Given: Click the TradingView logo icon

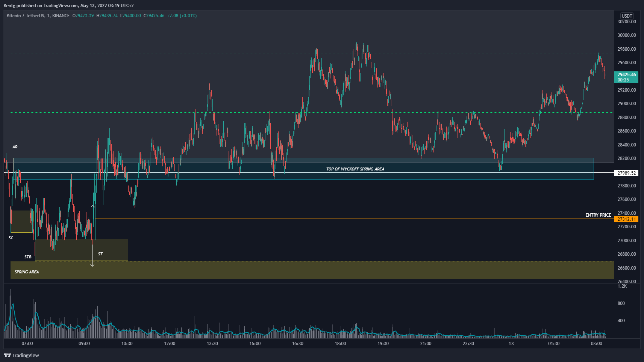Looking at the screenshot, I should 7,355.
